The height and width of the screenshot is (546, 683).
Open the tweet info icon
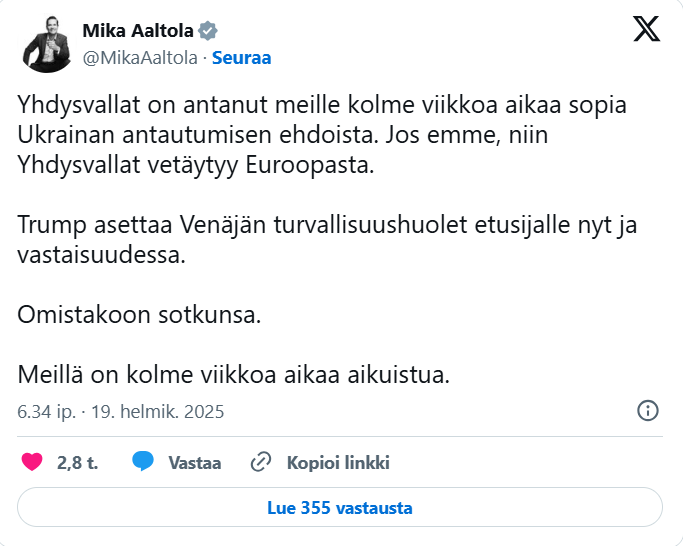tap(647, 411)
